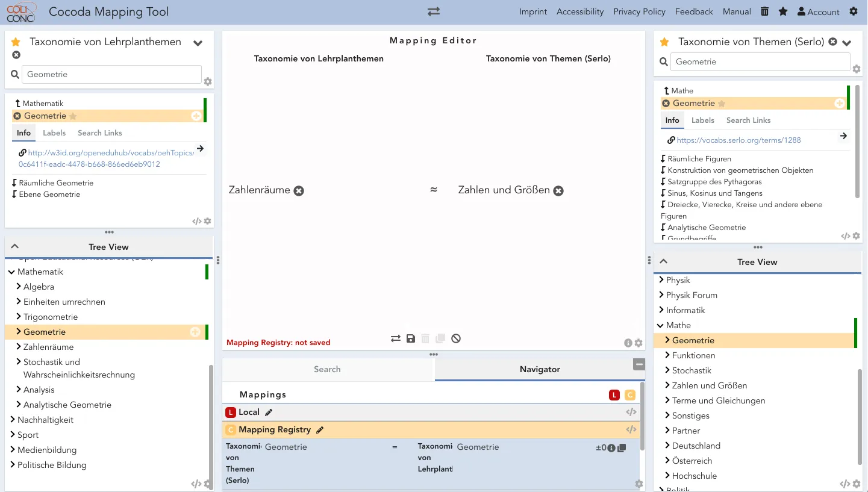Toggle the red L registry badge in Mappings header
868x492 pixels.
(x=614, y=395)
